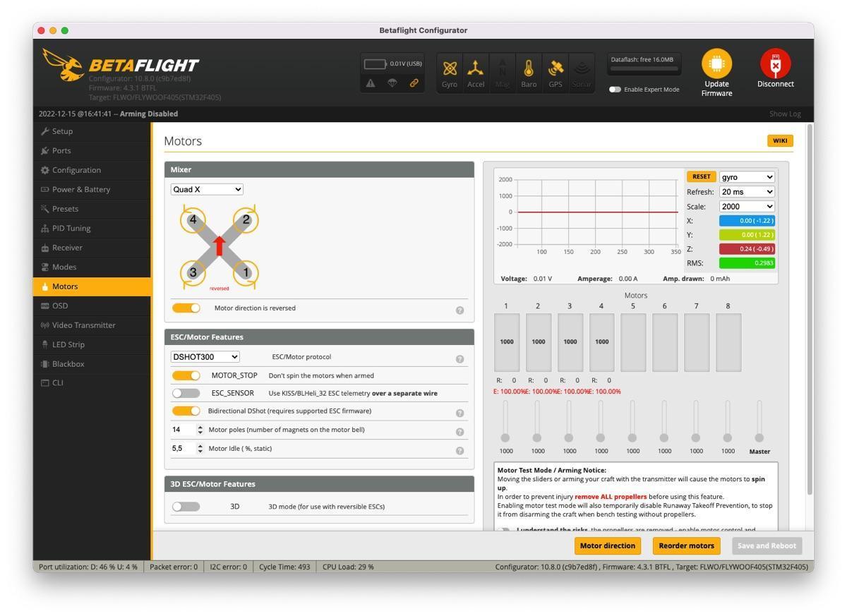
Task: Click motor 4 in mixer diagram
Action: tap(193, 219)
